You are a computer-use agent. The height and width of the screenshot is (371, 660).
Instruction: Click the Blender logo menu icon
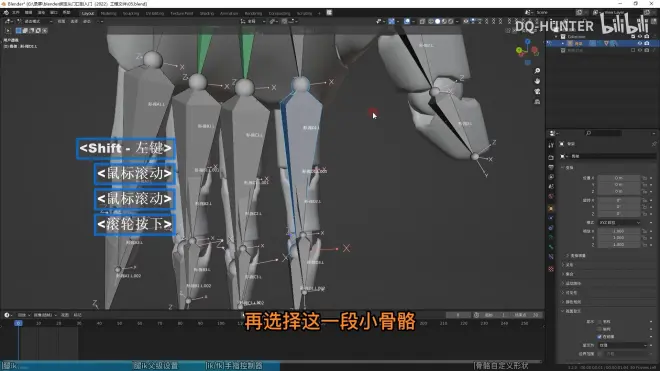coord(6,13)
